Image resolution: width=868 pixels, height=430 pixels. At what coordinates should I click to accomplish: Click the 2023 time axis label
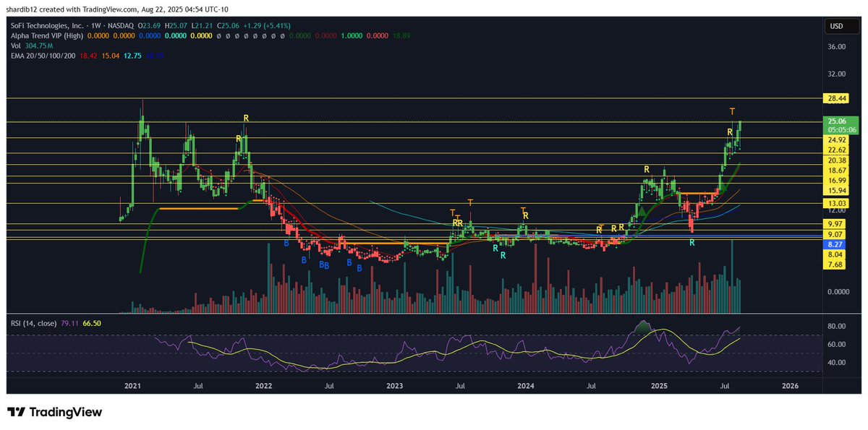click(x=394, y=387)
